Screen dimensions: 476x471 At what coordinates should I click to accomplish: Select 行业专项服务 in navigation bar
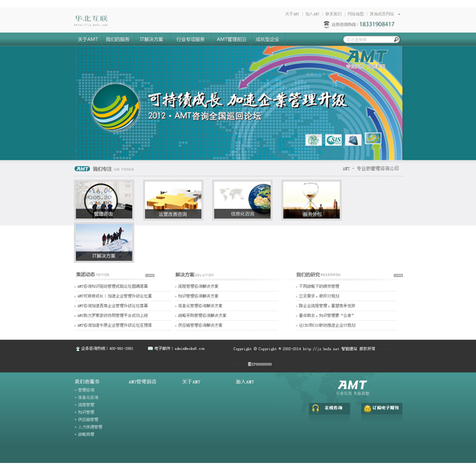coord(190,40)
